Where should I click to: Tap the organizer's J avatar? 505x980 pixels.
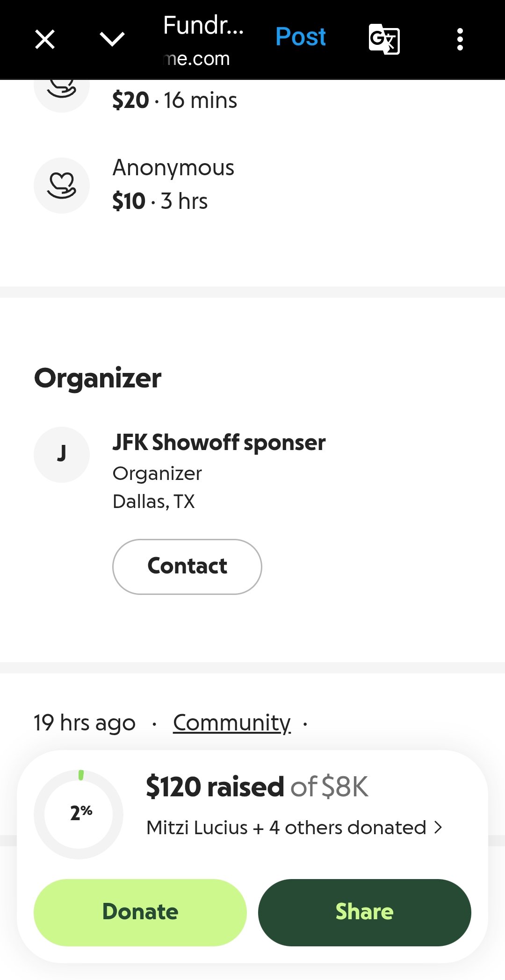pyautogui.click(x=62, y=454)
